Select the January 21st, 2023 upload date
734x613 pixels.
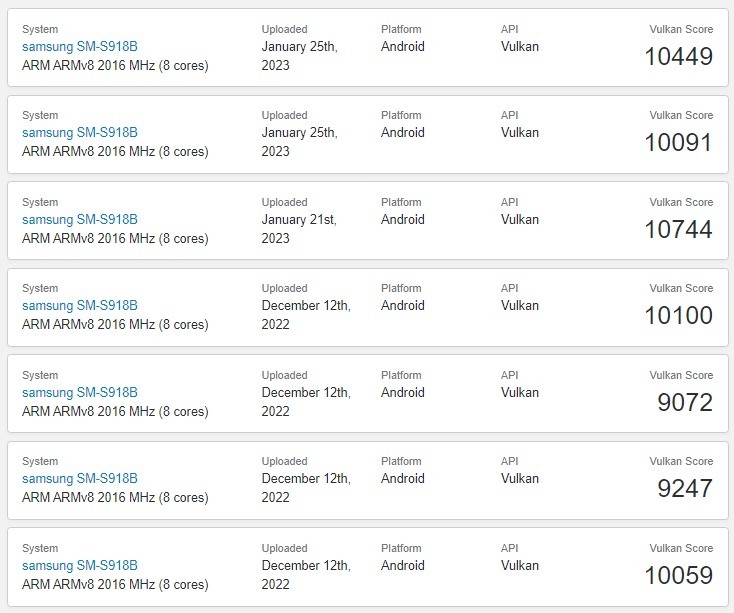299,229
